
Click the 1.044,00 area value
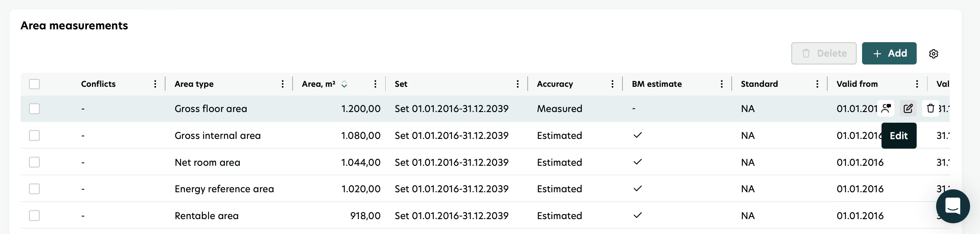pyautogui.click(x=361, y=162)
